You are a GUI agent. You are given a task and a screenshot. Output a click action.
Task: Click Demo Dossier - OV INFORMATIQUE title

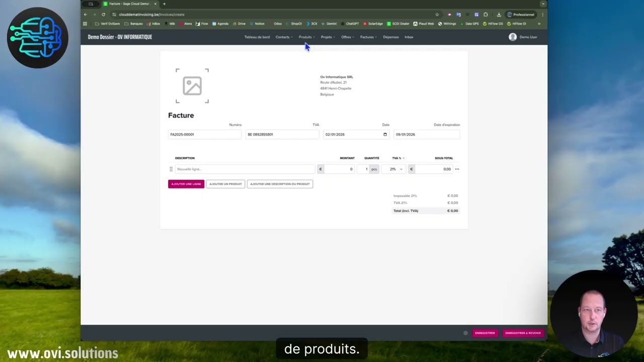[120, 37]
